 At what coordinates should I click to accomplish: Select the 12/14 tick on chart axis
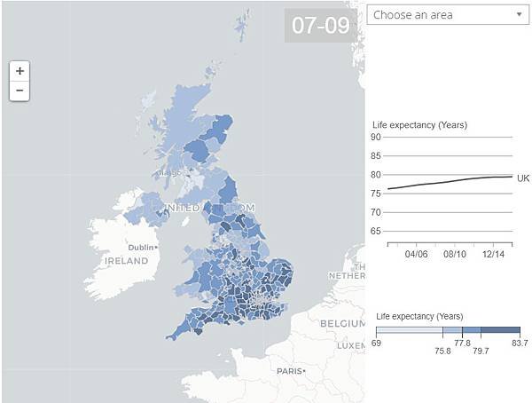click(x=493, y=254)
